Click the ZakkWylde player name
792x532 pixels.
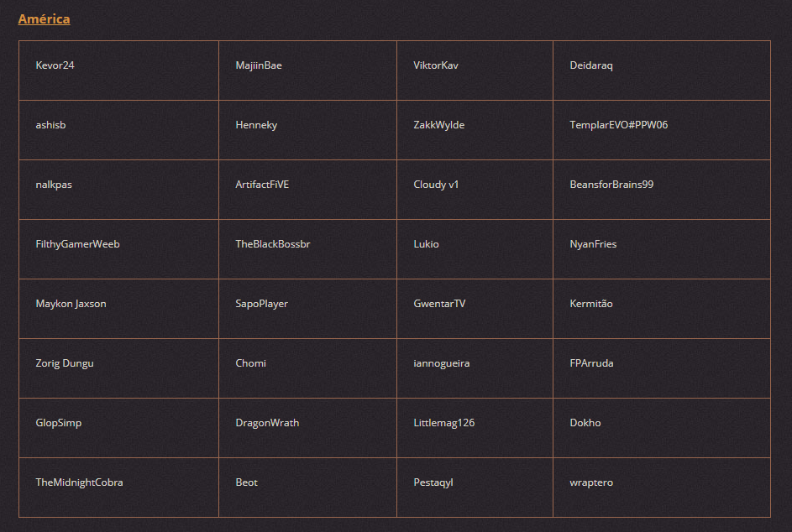click(x=439, y=125)
